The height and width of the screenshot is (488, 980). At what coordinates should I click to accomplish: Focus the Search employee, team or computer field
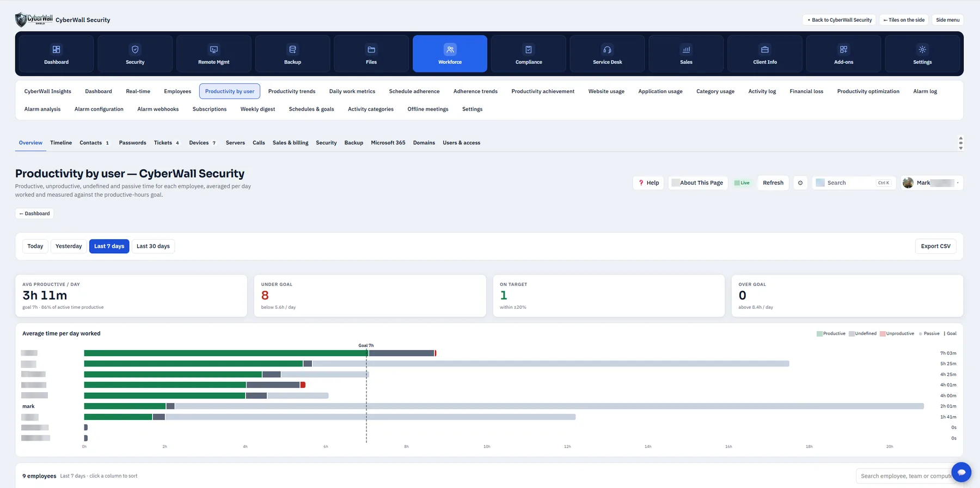click(906, 476)
